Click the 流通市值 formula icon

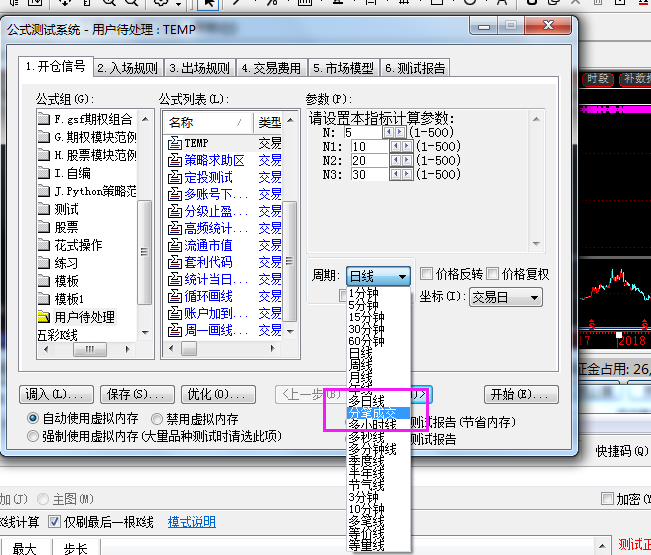174,245
